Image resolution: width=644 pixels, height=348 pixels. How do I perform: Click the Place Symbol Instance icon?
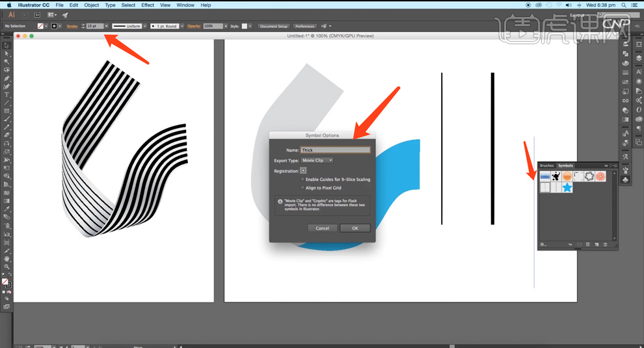click(x=570, y=245)
